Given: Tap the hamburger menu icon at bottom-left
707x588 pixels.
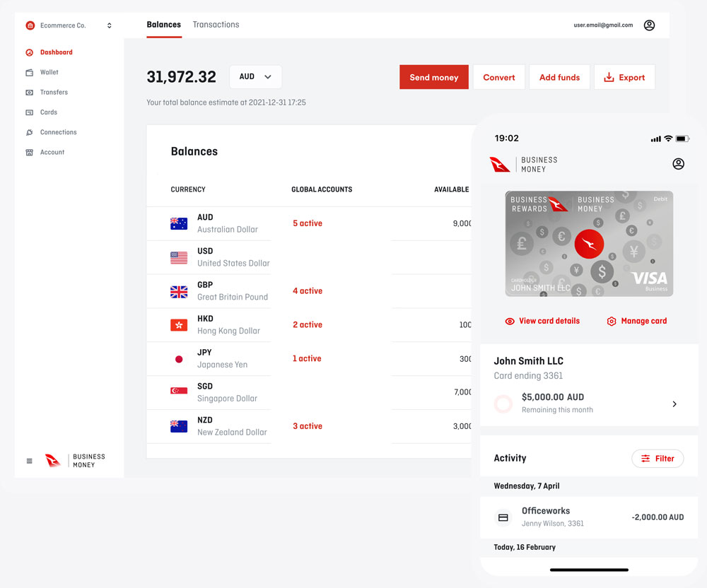Looking at the screenshot, I should coord(30,461).
